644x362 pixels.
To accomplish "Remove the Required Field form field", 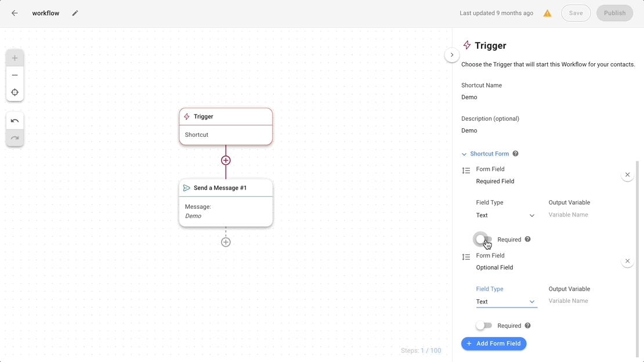I will point(627,175).
